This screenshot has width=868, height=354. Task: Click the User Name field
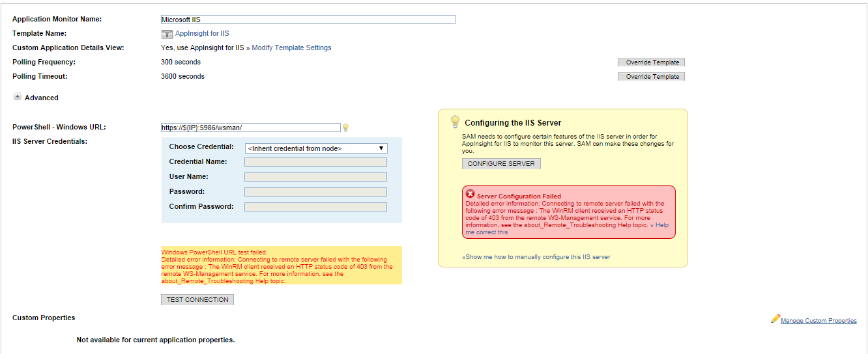(316, 177)
